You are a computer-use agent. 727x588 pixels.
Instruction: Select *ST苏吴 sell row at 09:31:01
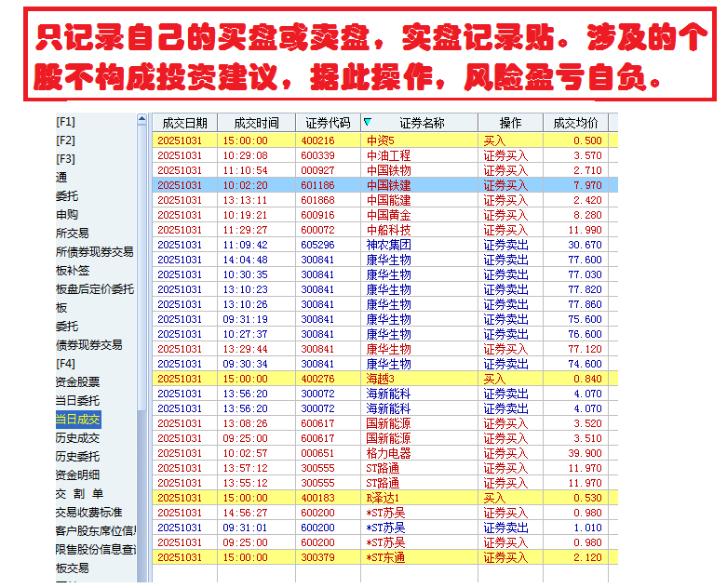click(384, 528)
